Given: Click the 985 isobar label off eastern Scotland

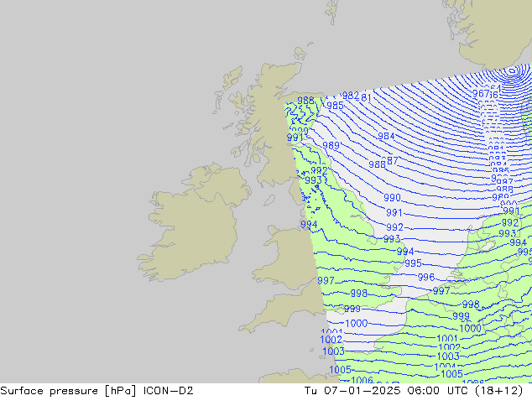Looking at the screenshot, I should 335,106.
